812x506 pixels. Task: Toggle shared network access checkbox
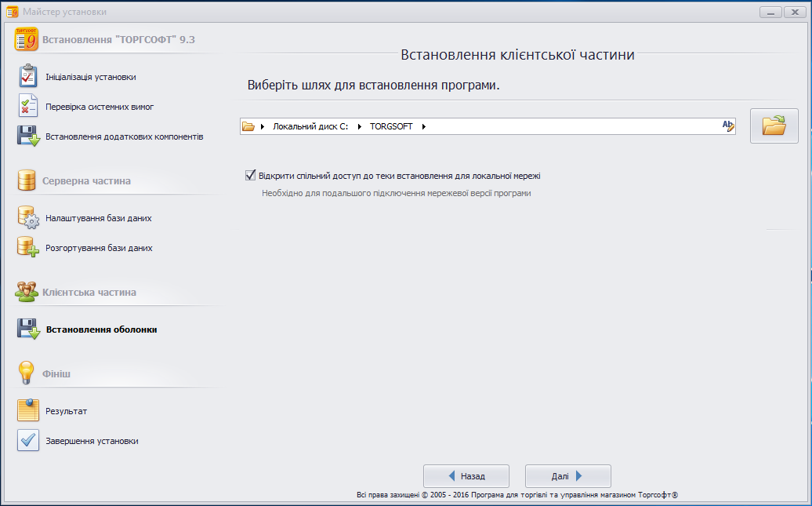(x=251, y=176)
